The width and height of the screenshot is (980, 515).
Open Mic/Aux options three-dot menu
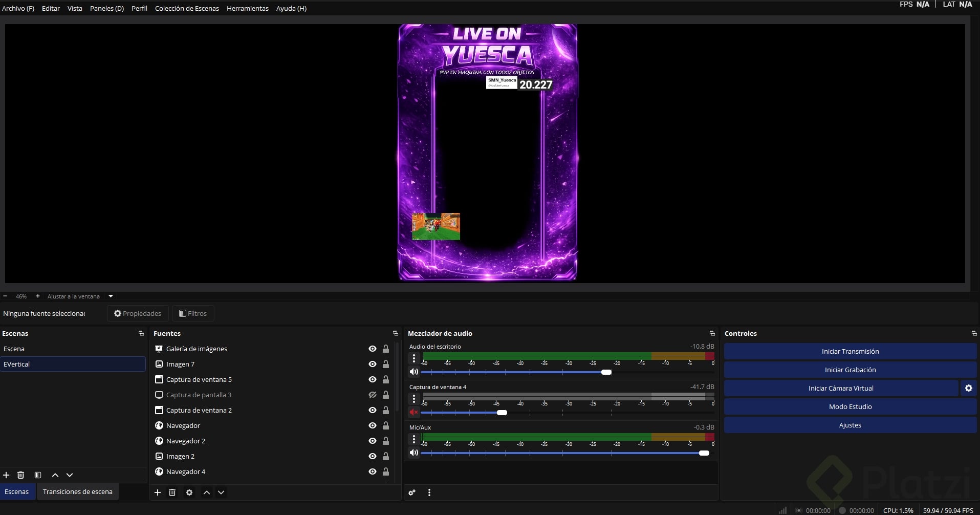coord(414,439)
